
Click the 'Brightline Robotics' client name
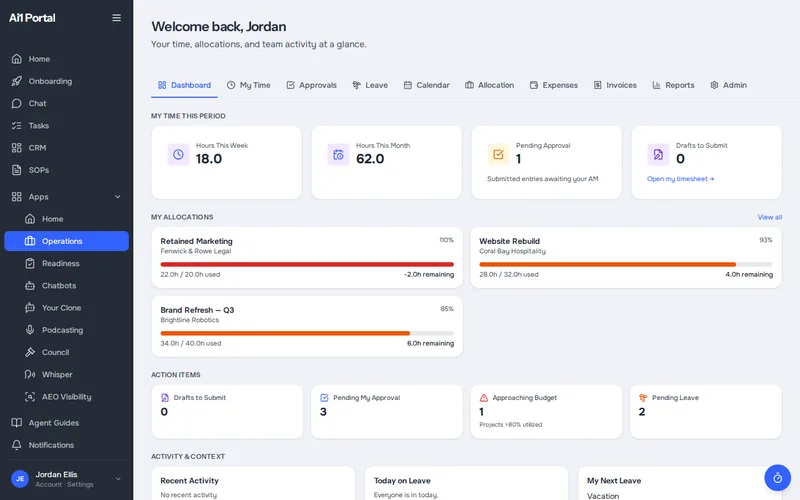pyautogui.click(x=190, y=320)
